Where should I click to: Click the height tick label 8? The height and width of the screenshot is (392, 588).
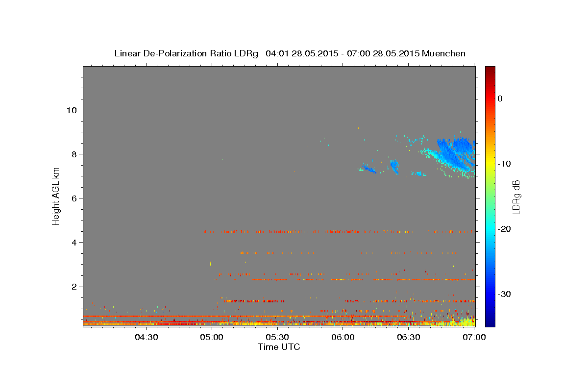(x=73, y=154)
